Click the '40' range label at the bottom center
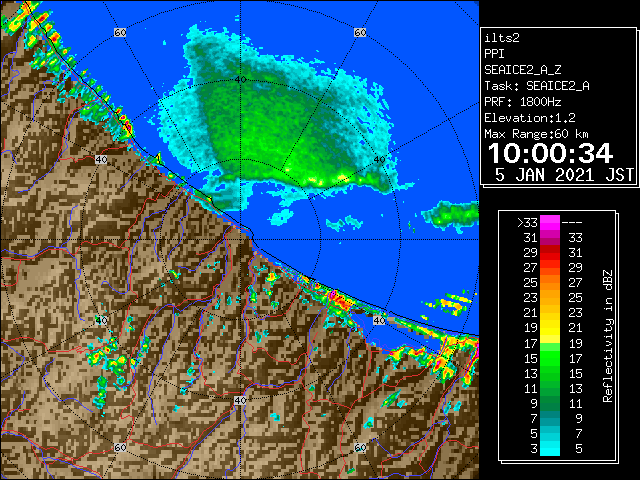The image size is (640, 480). coord(240,400)
